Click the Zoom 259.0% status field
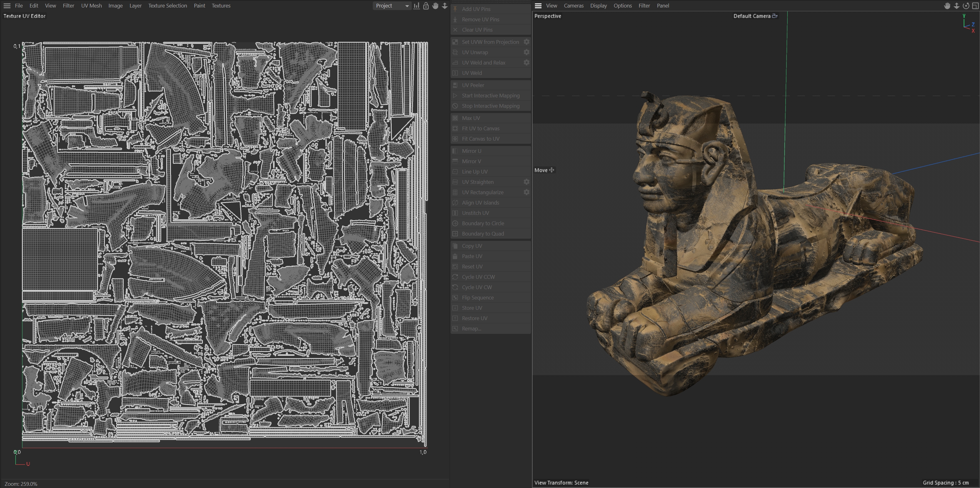 point(21,484)
